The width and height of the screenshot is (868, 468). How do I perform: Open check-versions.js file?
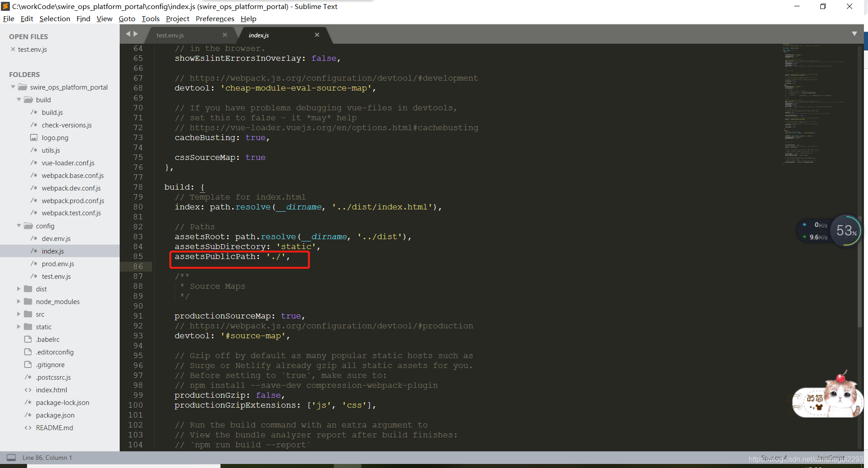67,125
